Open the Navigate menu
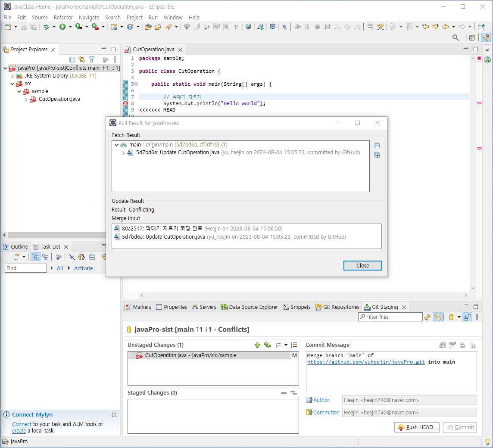The image size is (493, 448). (x=89, y=18)
